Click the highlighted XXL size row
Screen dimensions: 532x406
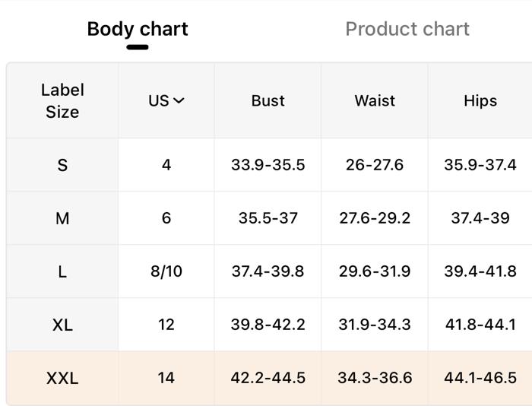(269, 378)
